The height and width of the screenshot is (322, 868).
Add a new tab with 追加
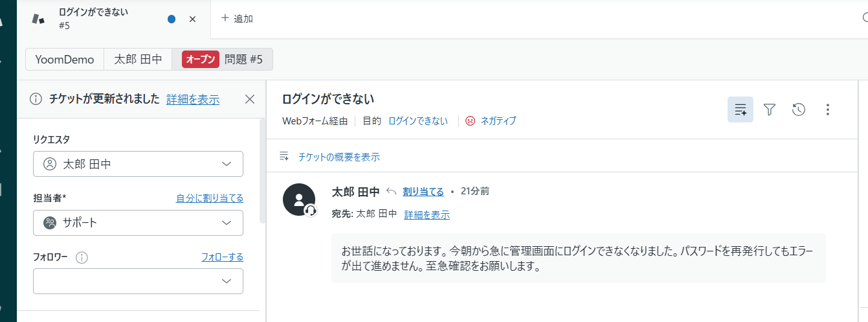pos(237,18)
